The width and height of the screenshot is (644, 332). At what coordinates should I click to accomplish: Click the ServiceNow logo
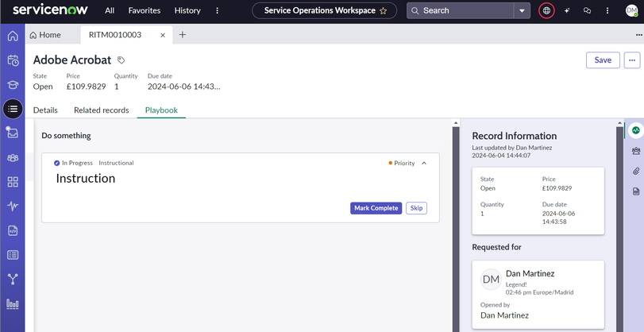tap(50, 10)
